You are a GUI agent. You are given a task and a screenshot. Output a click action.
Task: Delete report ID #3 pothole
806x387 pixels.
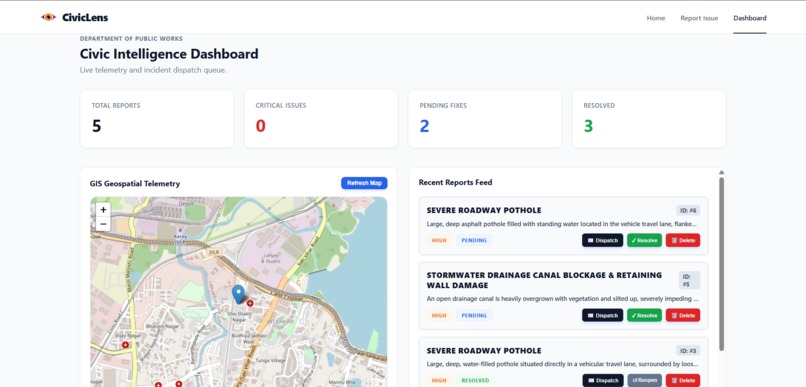tap(683, 380)
